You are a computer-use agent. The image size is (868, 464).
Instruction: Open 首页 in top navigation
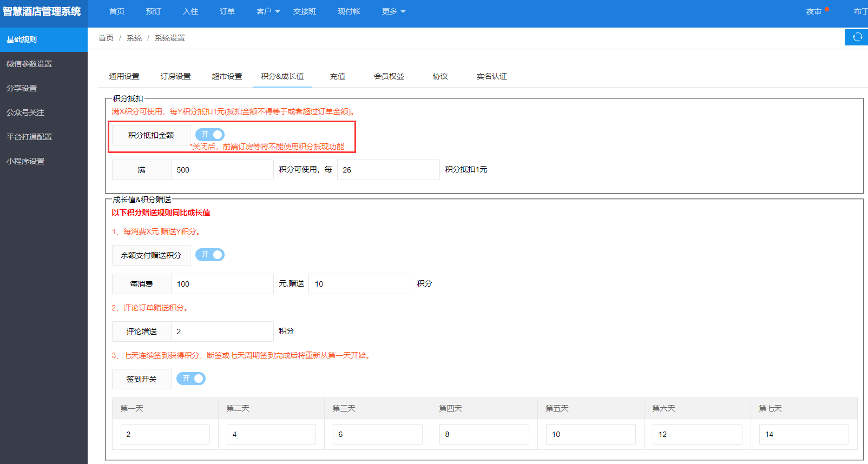(117, 11)
